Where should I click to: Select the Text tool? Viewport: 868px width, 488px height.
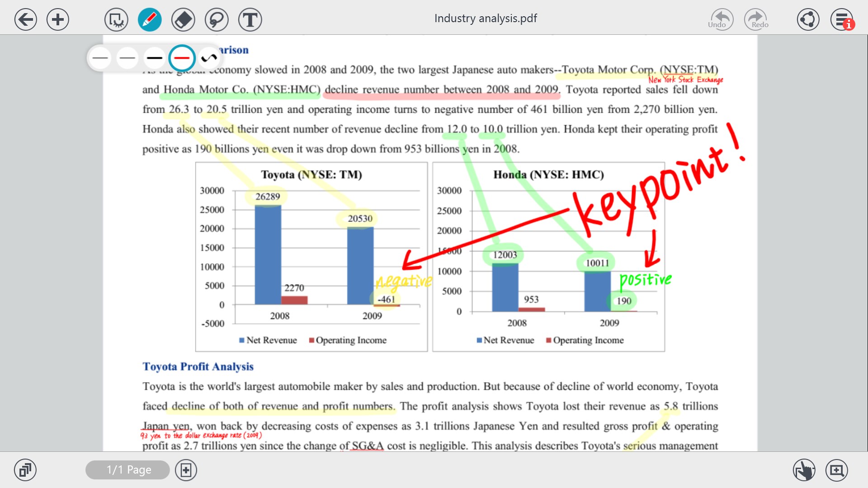[250, 20]
